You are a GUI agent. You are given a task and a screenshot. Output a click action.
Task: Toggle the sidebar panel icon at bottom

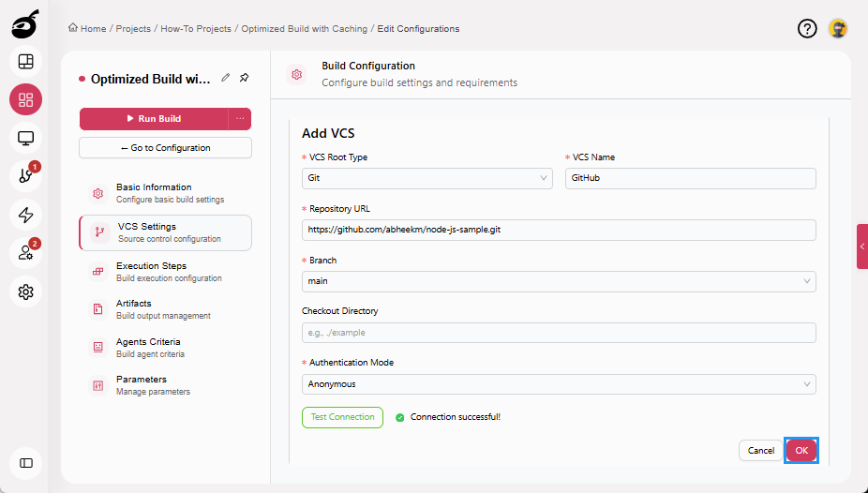(26, 463)
